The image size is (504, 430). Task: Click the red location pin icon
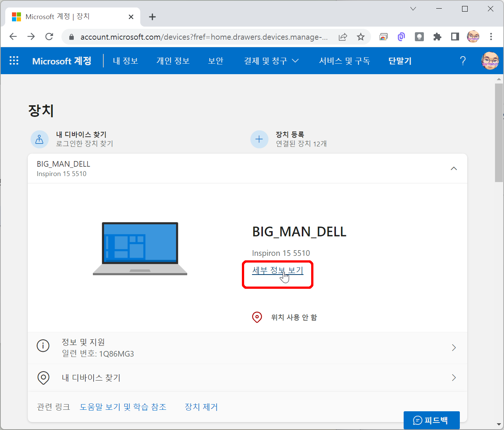(x=257, y=317)
